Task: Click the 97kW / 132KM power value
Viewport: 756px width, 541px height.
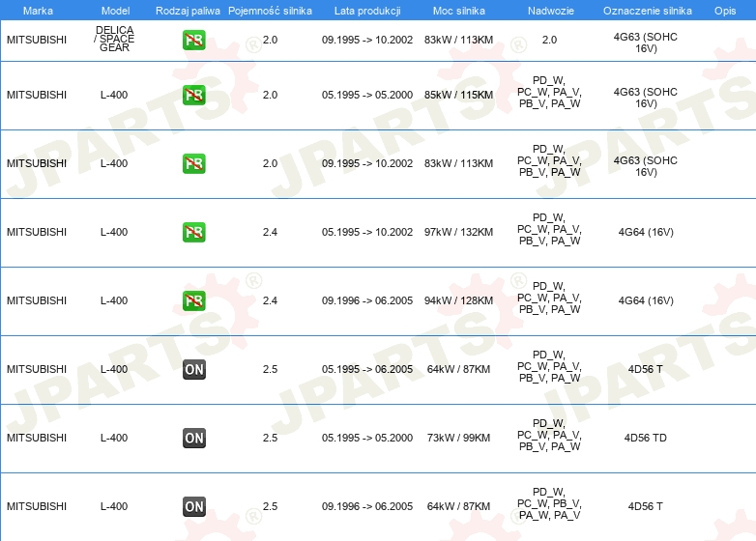Action: click(458, 232)
